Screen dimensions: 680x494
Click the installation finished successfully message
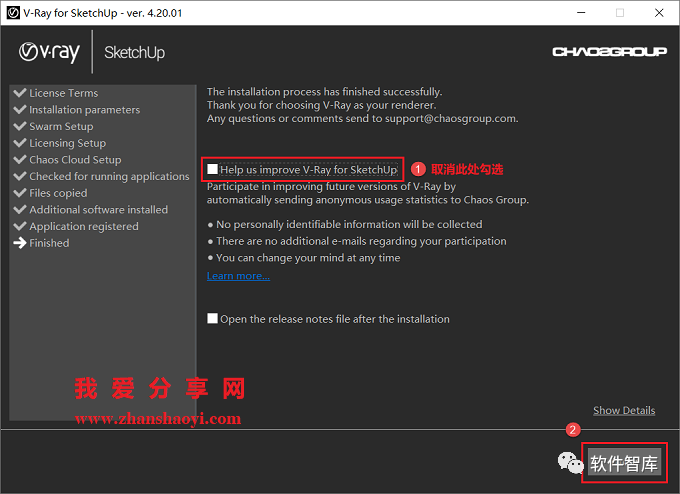tap(324, 92)
